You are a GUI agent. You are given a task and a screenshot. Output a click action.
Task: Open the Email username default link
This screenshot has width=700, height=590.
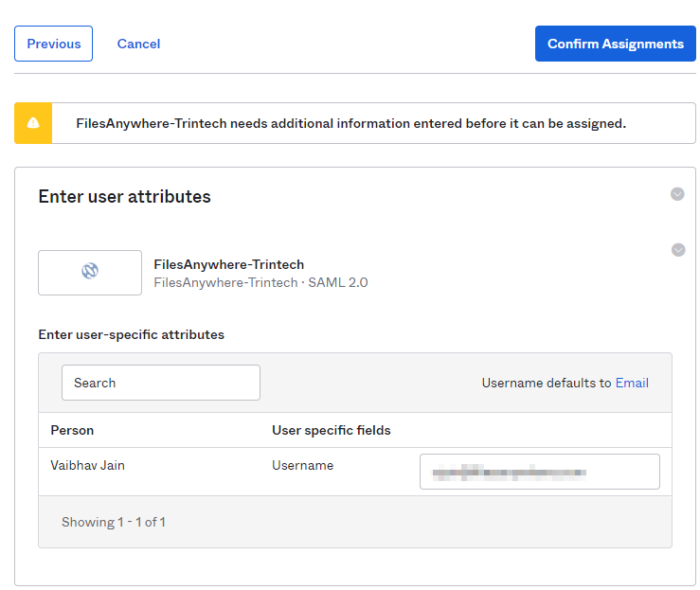(632, 383)
